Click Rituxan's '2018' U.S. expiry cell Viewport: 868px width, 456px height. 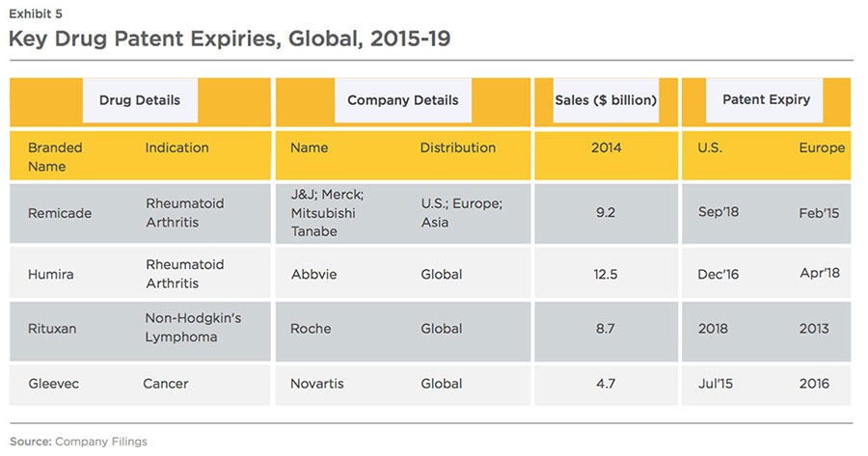(x=713, y=328)
